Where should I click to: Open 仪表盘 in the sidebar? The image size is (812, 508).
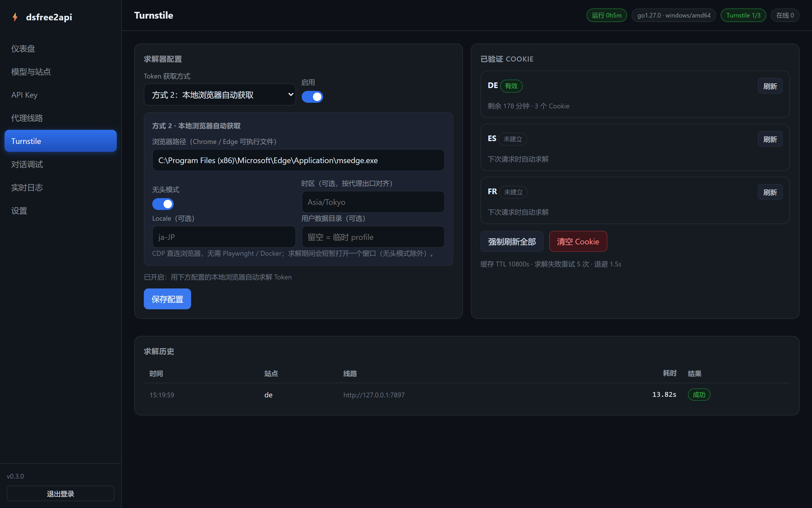tap(60, 49)
